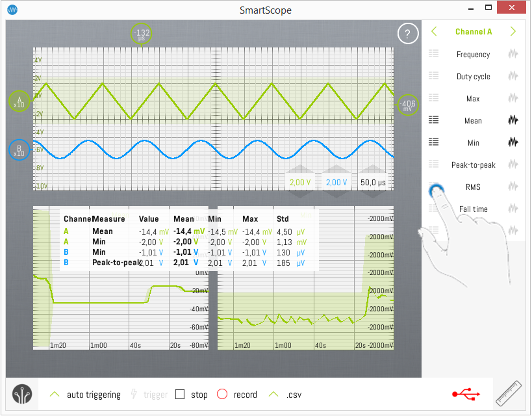This screenshot has width=532, height=416.
Task: Click the 50,0 µs timebase label
Action: (373, 183)
